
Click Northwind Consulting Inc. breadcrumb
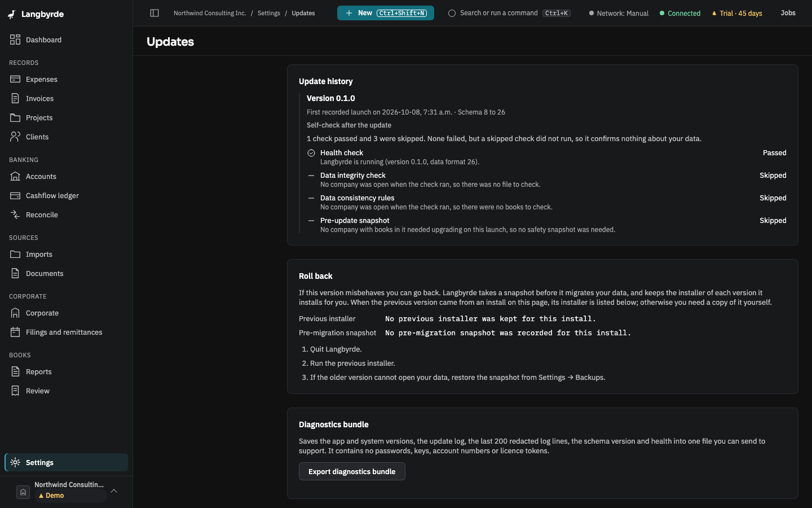click(x=210, y=13)
